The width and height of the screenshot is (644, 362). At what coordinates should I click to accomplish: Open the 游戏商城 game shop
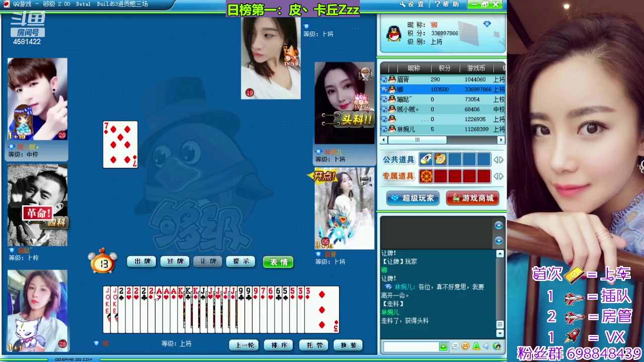point(472,198)
